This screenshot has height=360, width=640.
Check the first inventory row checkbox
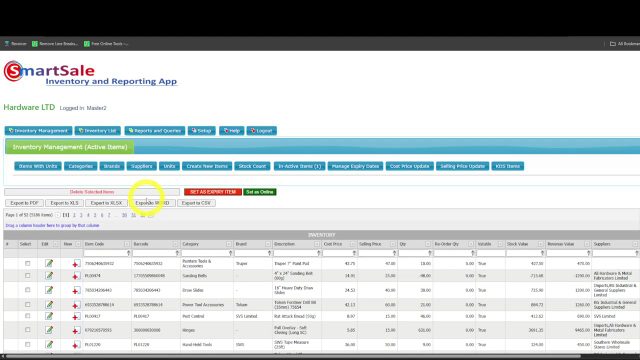[x=27, y=263]
